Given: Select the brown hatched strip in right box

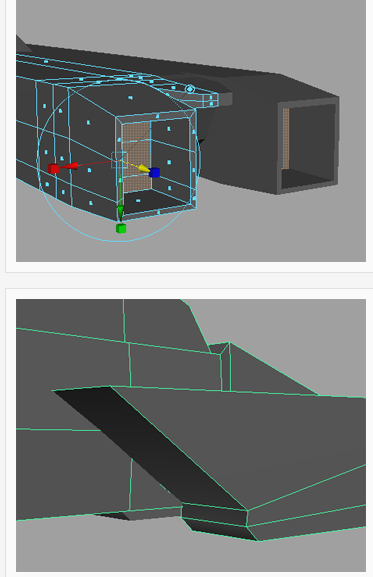Looking at the screenshot, I should pyautogui.click(x=285, y=139).
